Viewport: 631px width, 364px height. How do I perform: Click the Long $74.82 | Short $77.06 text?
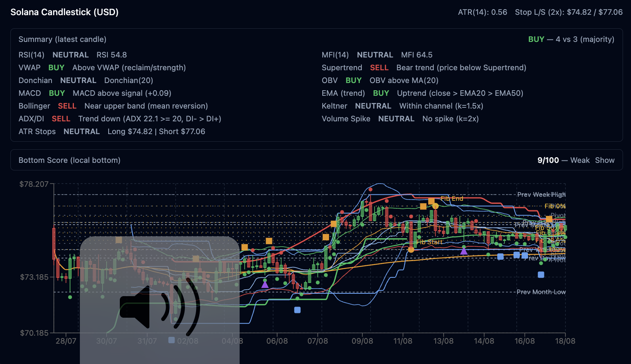click(x=157, y=131)
